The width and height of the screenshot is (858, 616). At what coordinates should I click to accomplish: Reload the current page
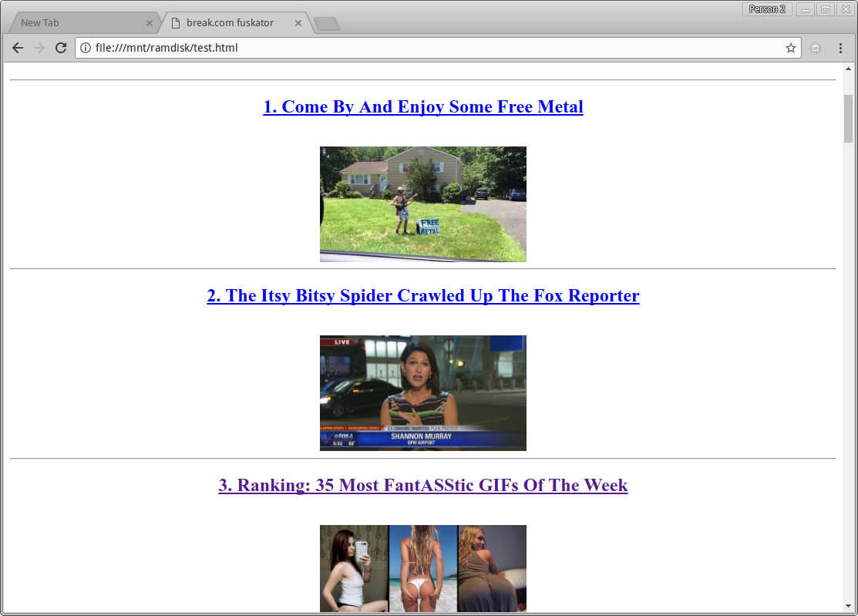tap(61, 48)
